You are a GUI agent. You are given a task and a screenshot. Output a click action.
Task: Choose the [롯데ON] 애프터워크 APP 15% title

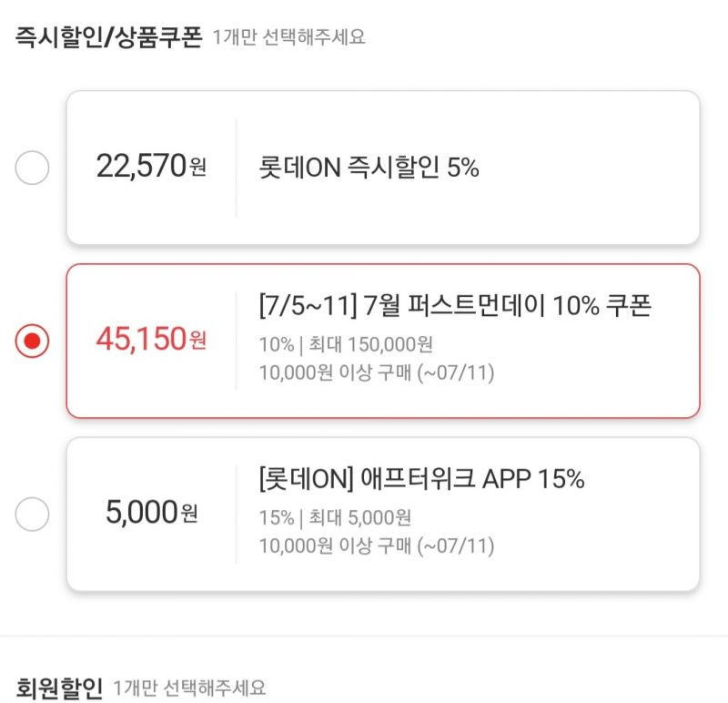click(421, 479)
